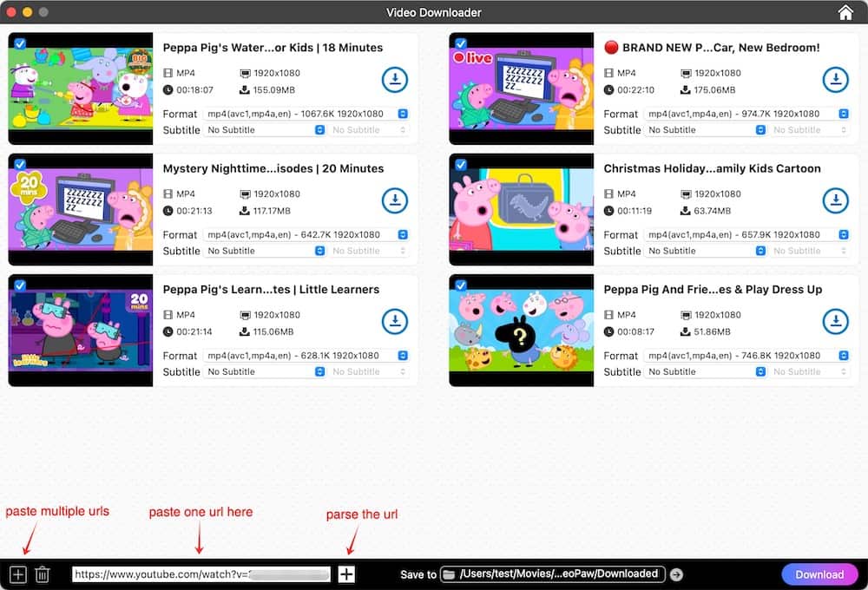
Task: Download Christmas Holiday video via circle icon
Action: (x=835, y=200)
